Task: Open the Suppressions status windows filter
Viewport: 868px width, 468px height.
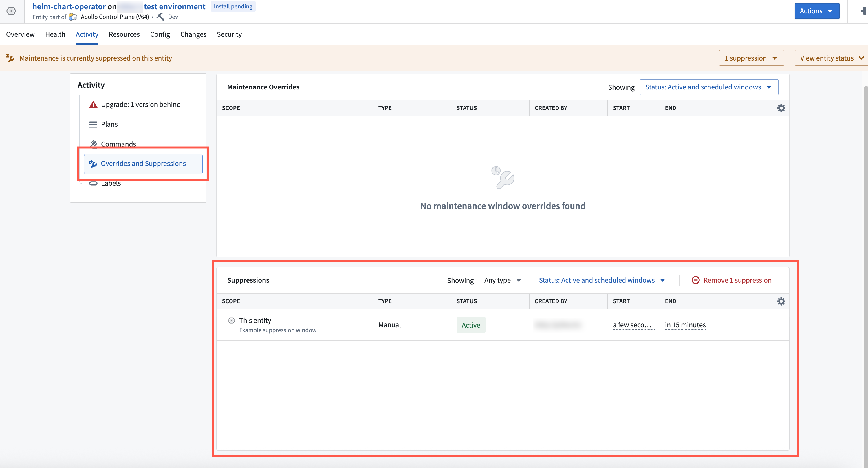Action: (602, 280)
